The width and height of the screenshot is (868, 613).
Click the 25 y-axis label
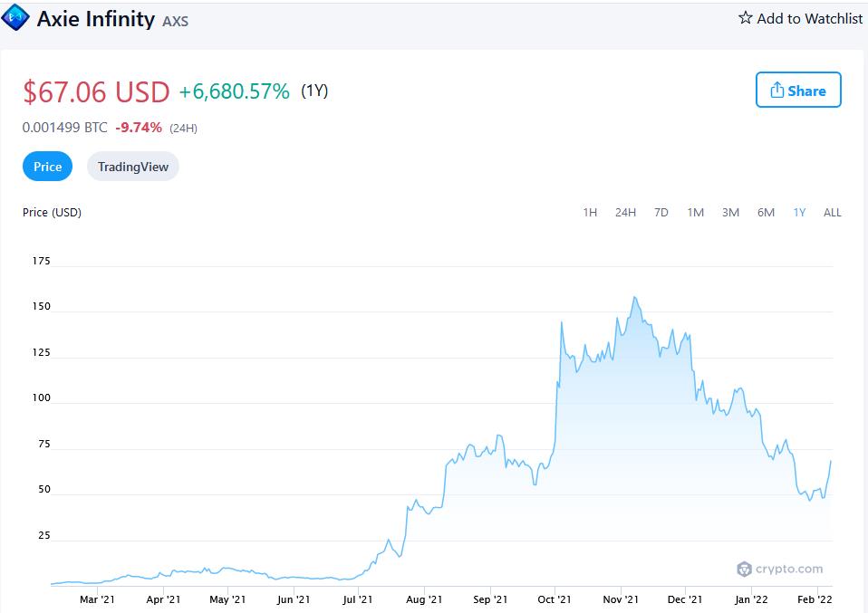(x=43, y=535)
